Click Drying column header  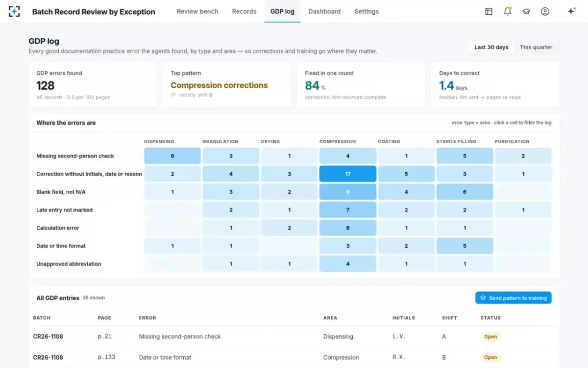coord(270,141)
